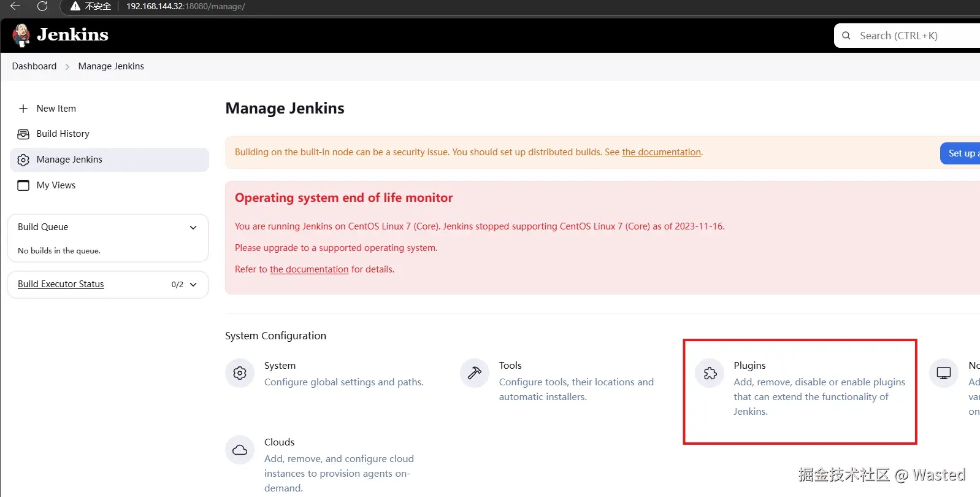
Task: Click the Plugins puzzle piece icon
Action: 710,373
